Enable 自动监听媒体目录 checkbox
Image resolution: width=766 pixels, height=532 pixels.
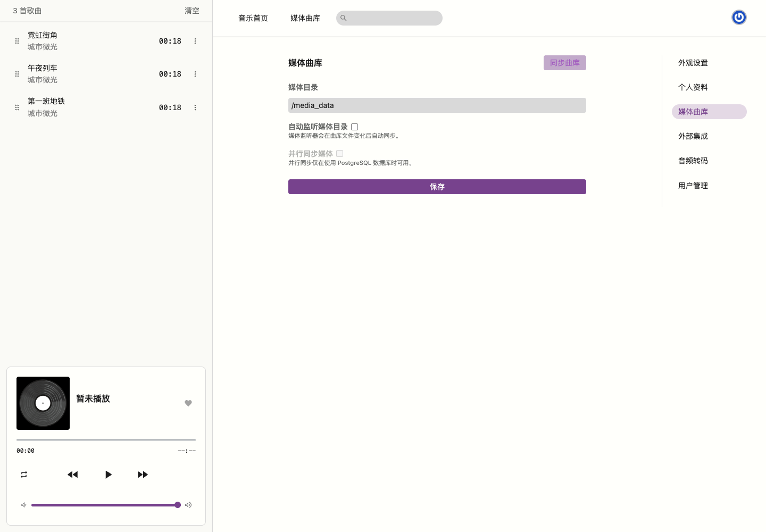355,127
